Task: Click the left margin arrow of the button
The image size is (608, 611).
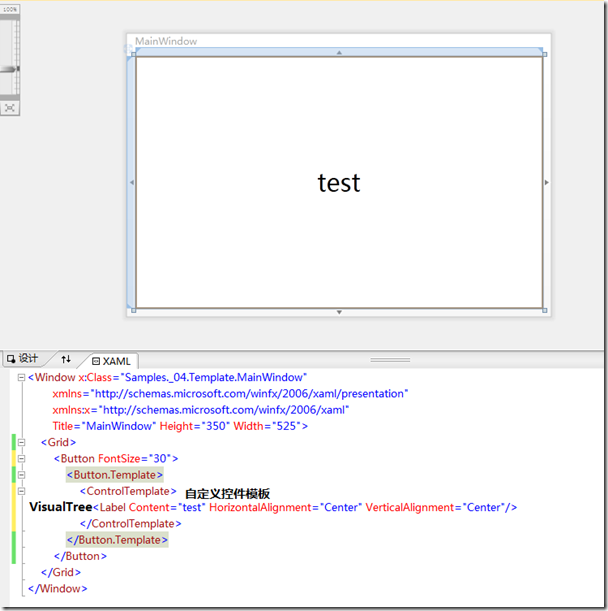Action: (132, 182)
